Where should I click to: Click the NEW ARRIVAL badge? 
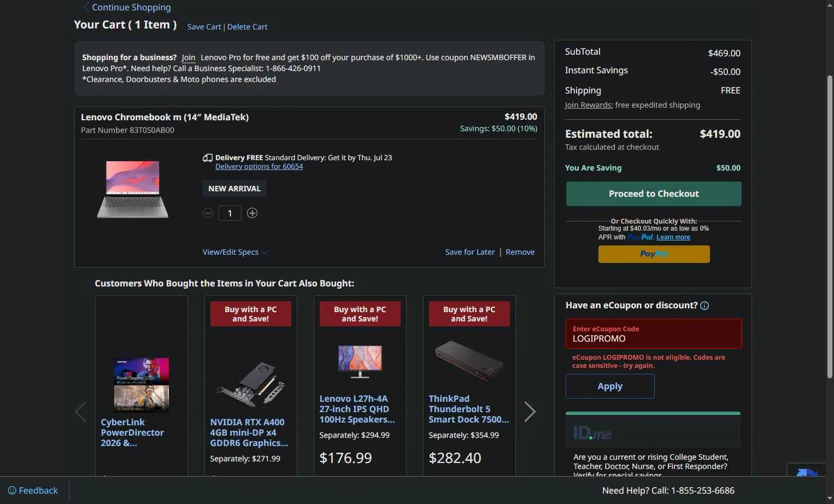coord(234,189)
